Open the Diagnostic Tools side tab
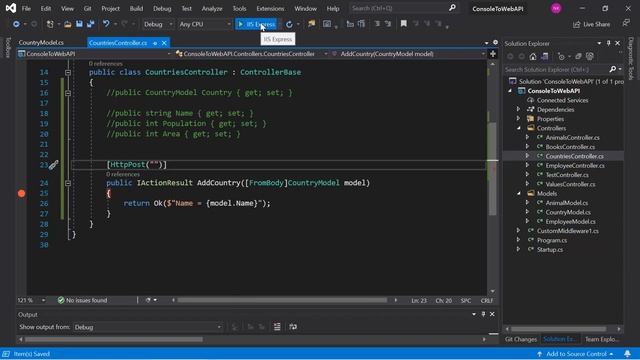640x360 pixels. [631, 58]
